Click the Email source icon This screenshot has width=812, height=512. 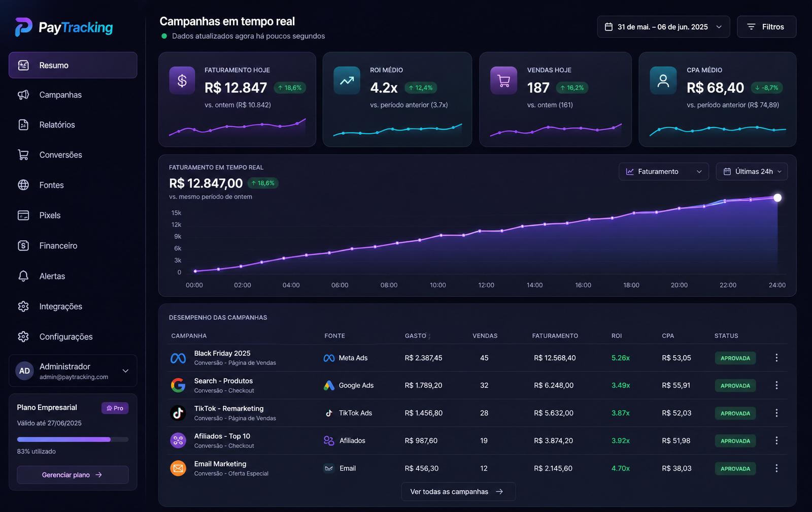[x=329, y=468]
